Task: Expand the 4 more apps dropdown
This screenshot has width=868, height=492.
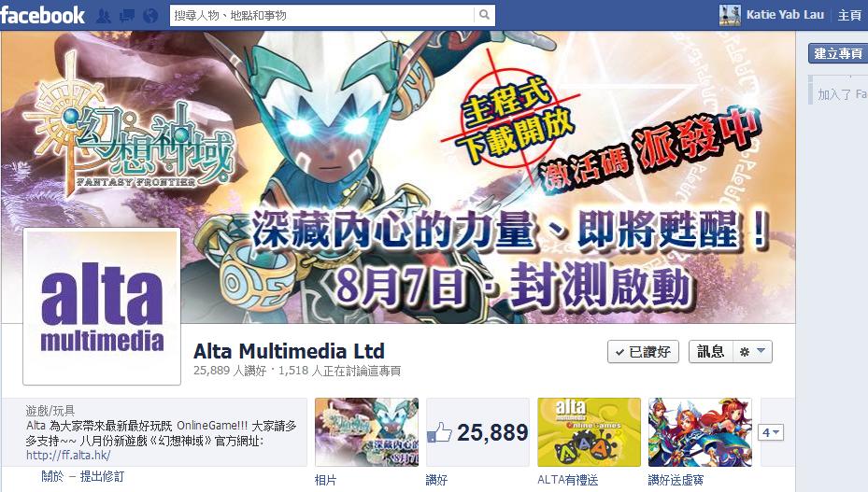Action: pos(771,432)
